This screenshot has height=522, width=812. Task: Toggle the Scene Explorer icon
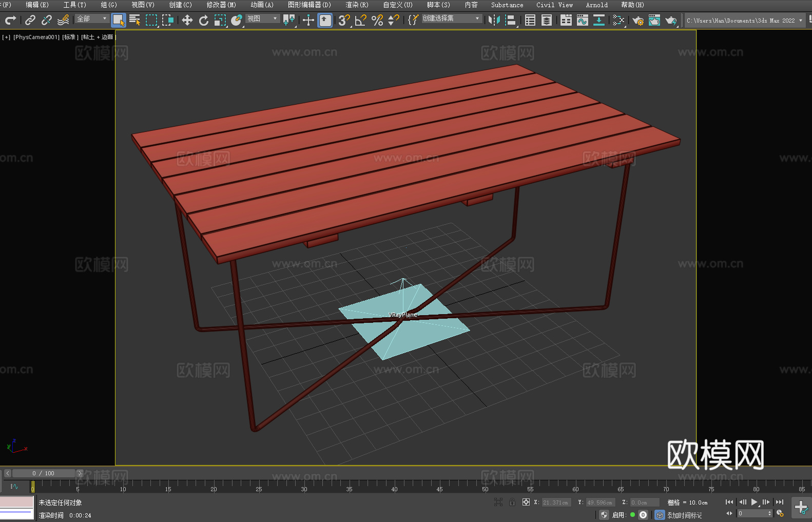coord(530,20)
